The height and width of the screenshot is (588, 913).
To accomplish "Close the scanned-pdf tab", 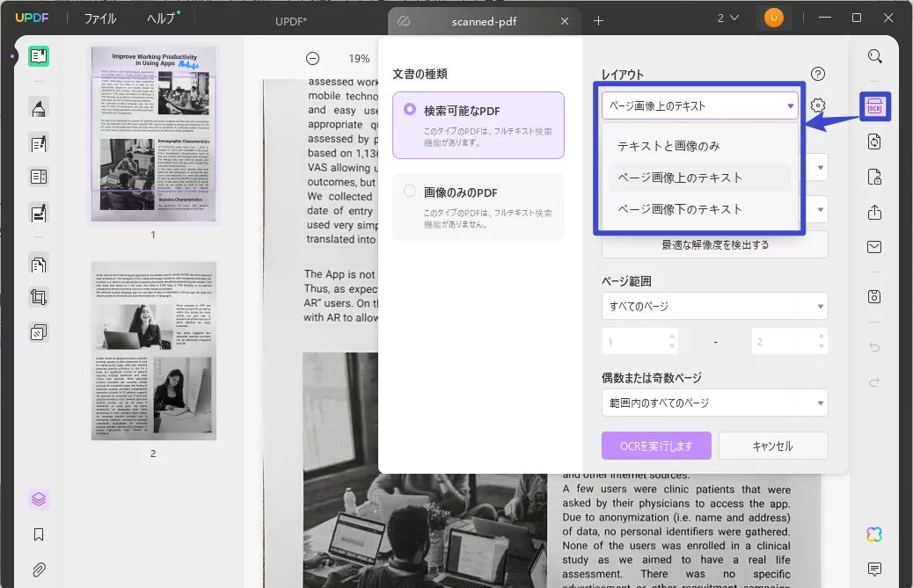I will [564, 21].
